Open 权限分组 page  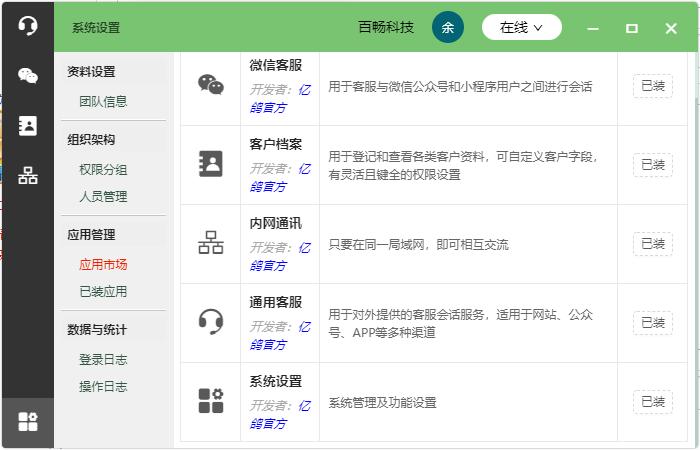103,170
